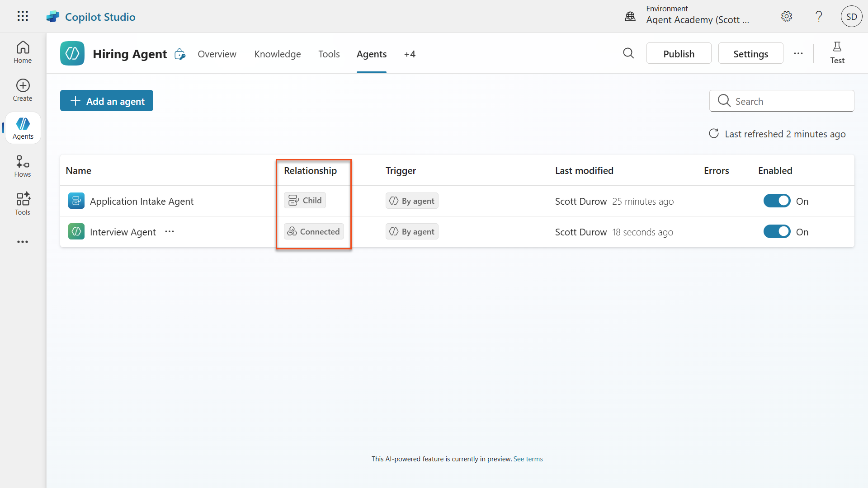This screenshot has height=488, width=868.
Task: Turn off Interview Agent enabled toggle
Action: (777, 232)
